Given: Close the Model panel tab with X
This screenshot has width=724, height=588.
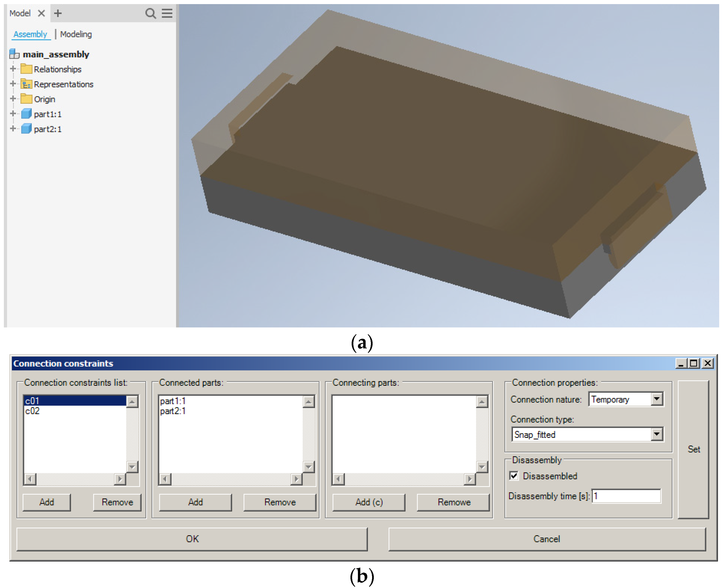Looking at the screenshot, I should 41,13.
